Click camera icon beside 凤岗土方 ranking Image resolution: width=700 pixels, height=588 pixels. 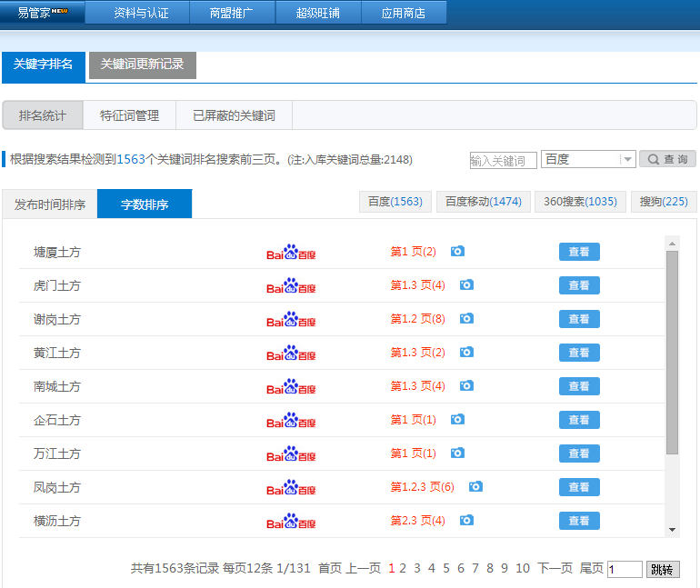pos(475,487)
